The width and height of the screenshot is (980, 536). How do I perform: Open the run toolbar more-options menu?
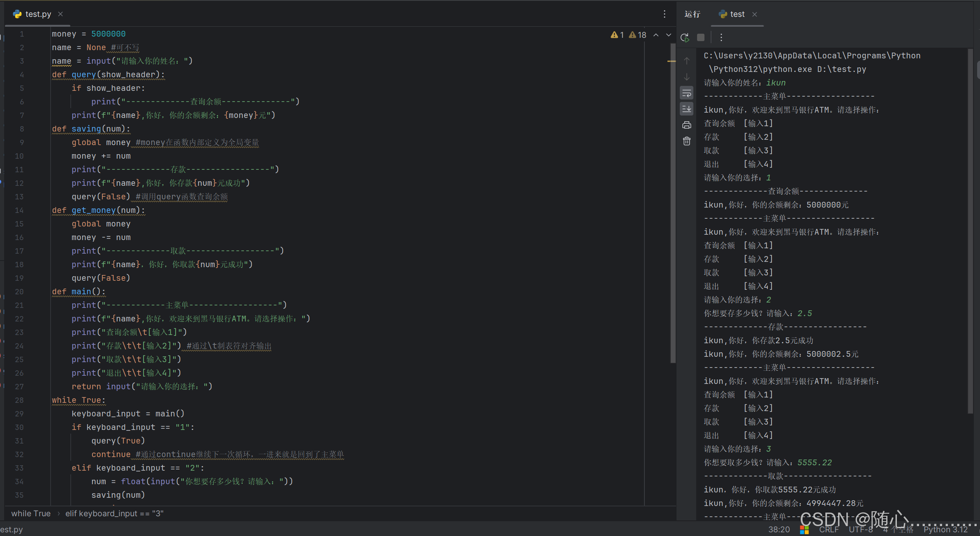[721, 38]
